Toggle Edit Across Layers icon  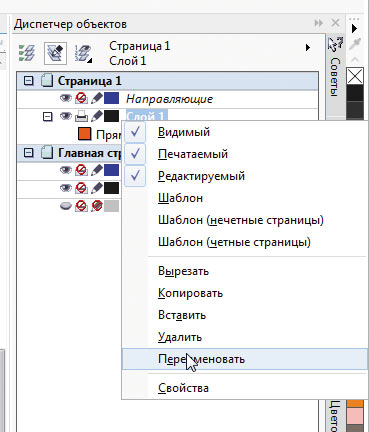click(55, 53)
